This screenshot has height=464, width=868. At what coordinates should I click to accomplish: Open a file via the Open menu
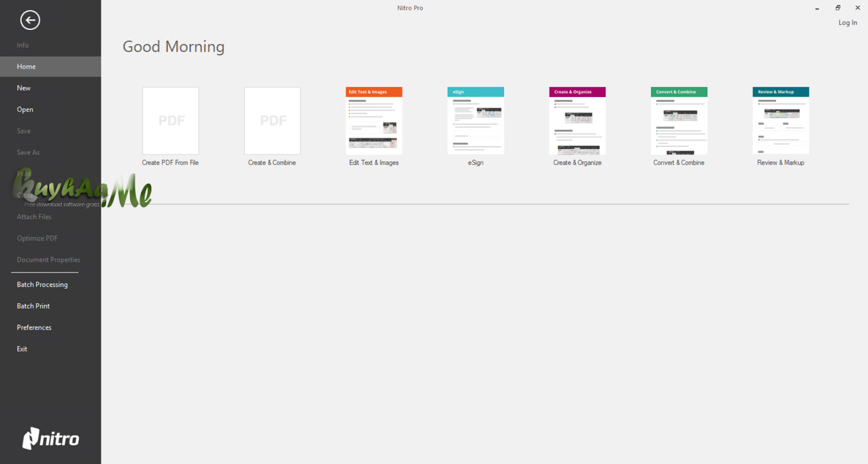[x=25, y=109]
